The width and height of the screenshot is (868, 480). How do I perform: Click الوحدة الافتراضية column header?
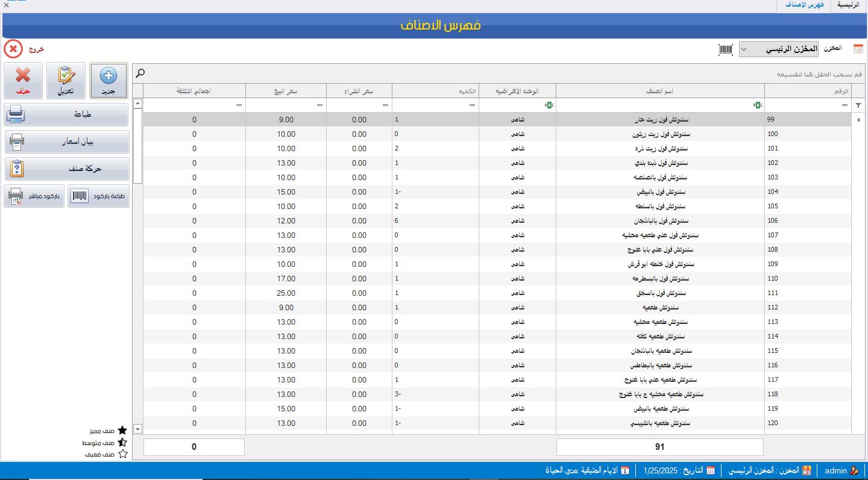517,91
